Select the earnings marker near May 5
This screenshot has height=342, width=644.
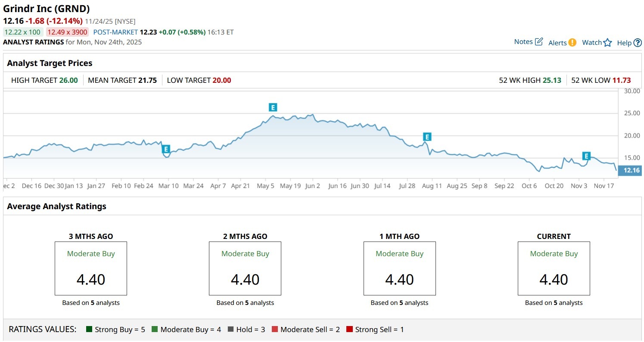tap(272, 107)
